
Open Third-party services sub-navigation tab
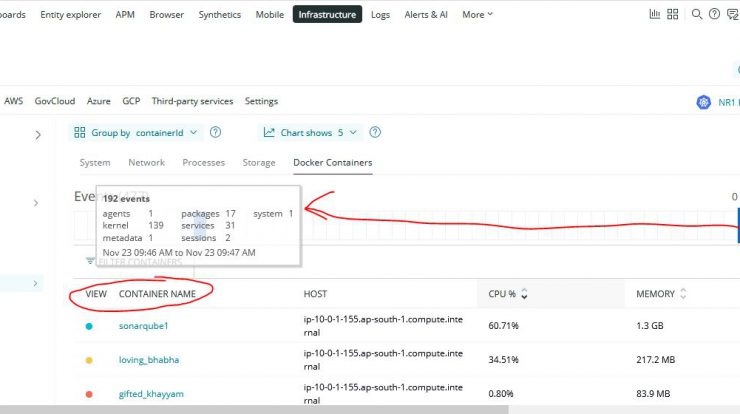coord(193,101)
